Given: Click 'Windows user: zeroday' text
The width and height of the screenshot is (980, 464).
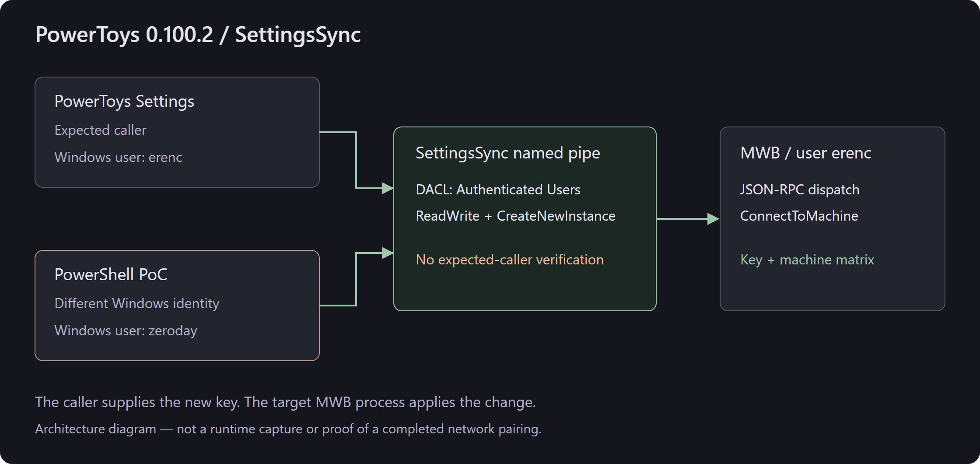Looking at the screenshot, I should [x=126, y=330].
